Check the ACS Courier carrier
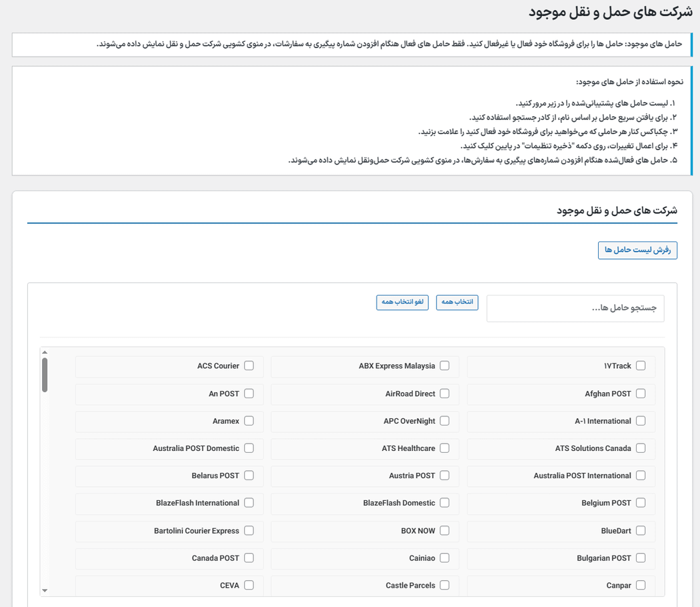The height and width of the screenshot is (607, 700). coord(249,366)
